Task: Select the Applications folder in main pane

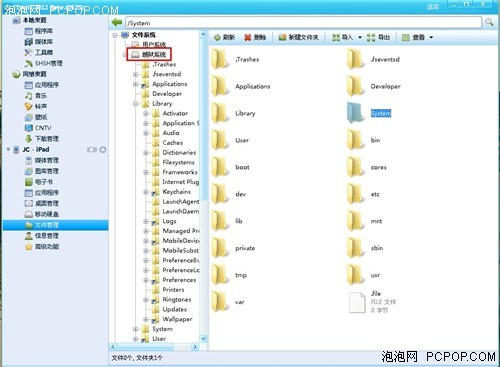Action: pos(241,86)
